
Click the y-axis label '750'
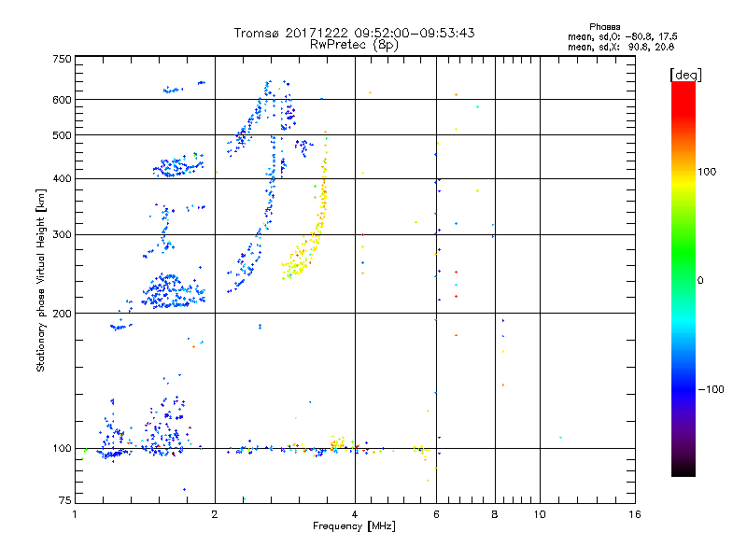[x=62, y=59]
